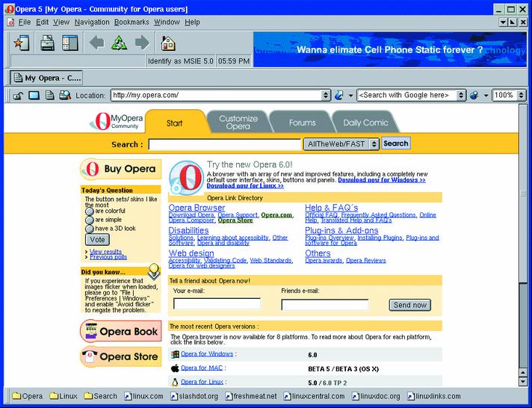The width and height of the screenshot is (532, 408).
Task: Go forward with the Forward arrow
Action: 141,43
